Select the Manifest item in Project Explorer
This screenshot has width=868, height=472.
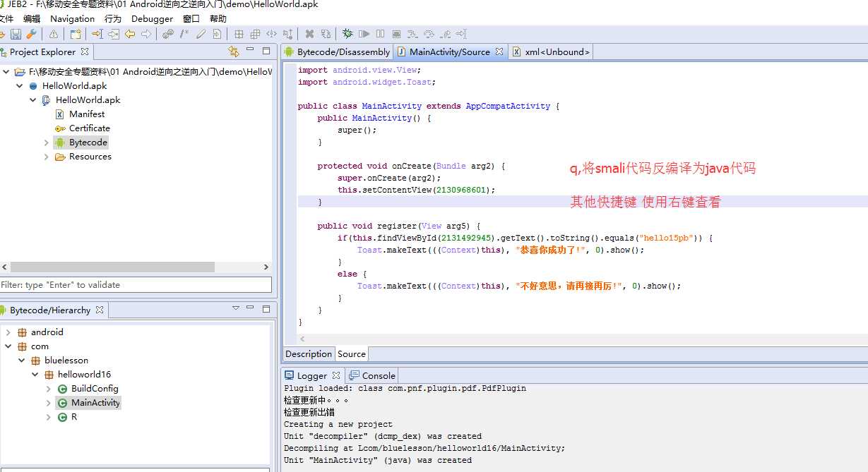tap(87, 114)
